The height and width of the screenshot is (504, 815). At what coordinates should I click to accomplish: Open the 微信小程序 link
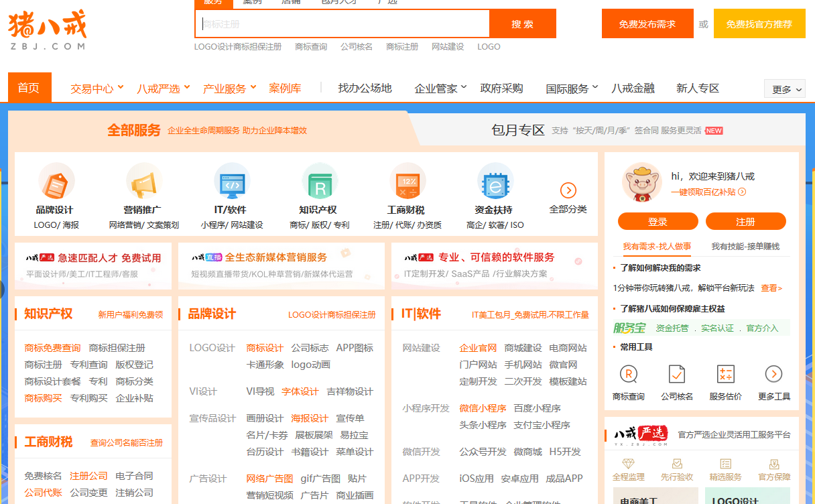click(483, 408)
